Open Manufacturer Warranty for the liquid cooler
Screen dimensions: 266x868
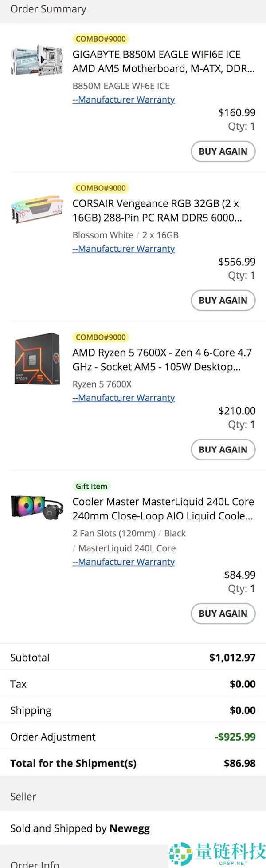click(123, 562)
